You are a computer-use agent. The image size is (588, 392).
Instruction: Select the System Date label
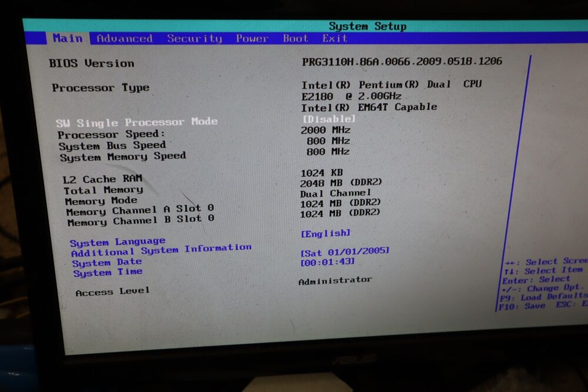(x=107, y=262)
